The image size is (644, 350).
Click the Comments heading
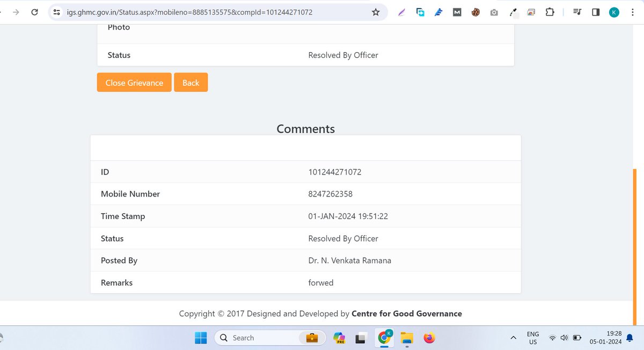pos(306,129)
